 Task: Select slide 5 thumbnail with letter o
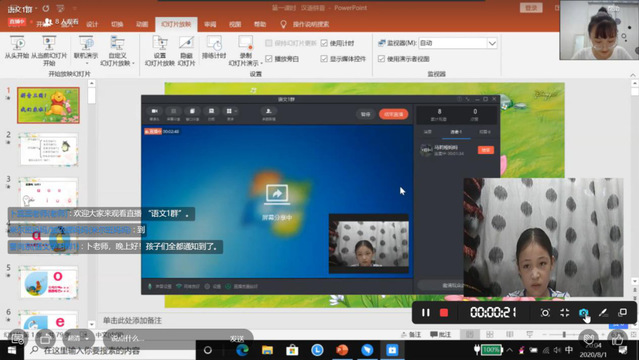[x=48, y=283]
